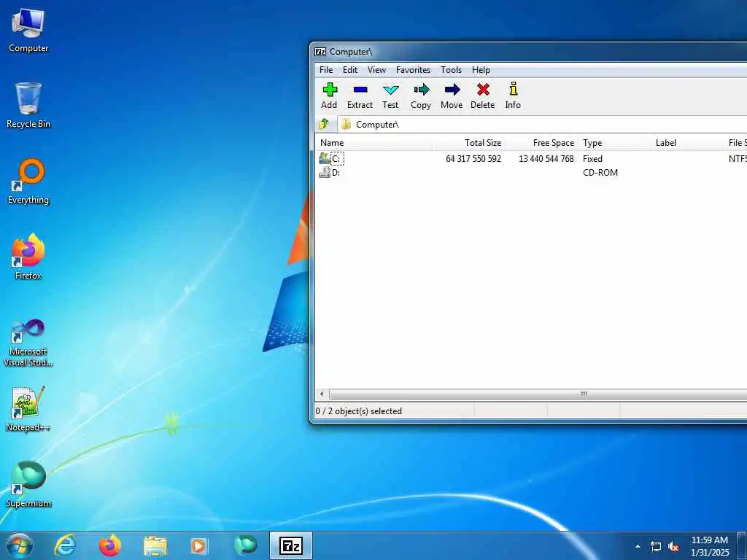This screenshot has height=560, width=747.
Task: Click the taskbar clock showing 11:59 AM
Action: tap(709, 546)
